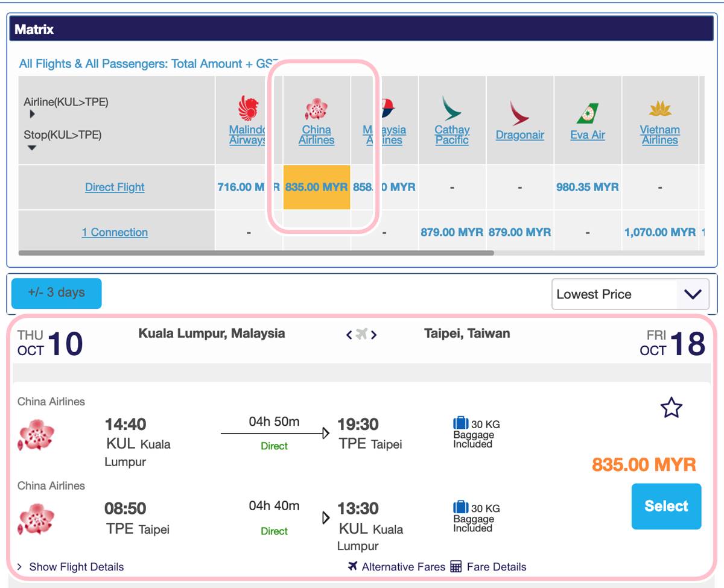Screen dimensions: 724x588
Task: Click the 879.00 MYR Dragonair connection fare
Action: [x=519, y=232]
